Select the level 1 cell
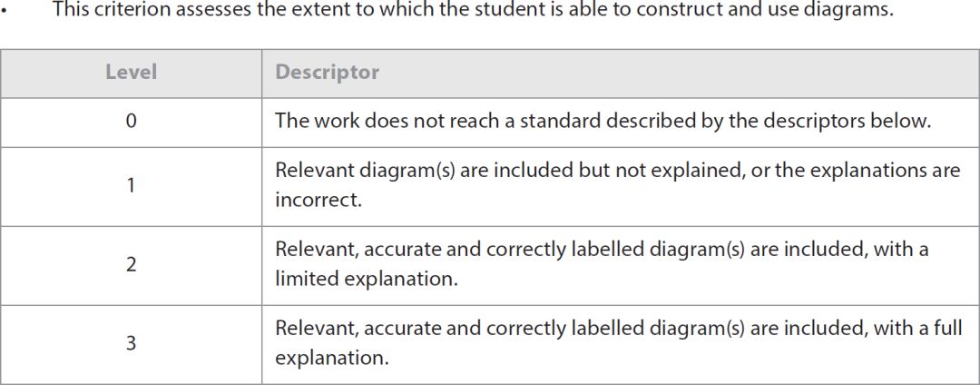The height and width of the screenshot is (385, 980). click(131, 186)
